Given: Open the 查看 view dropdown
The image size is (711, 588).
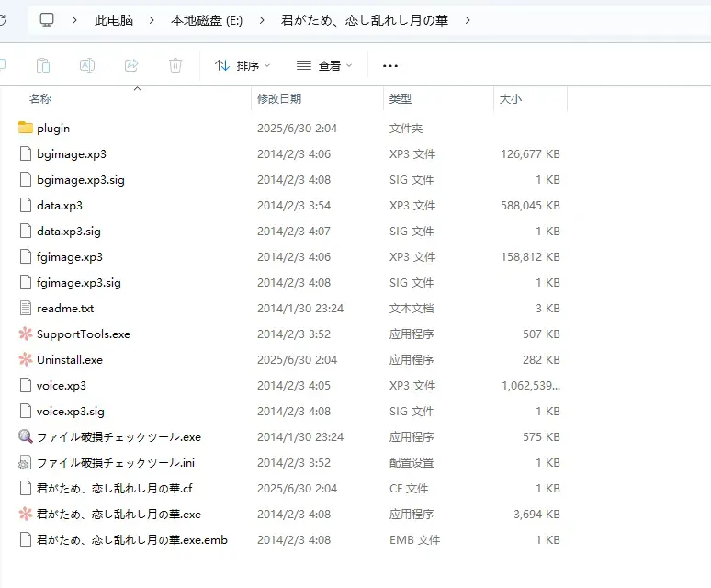Looking at the screenshot, I should pyautogui.click(x=324, y=66).
